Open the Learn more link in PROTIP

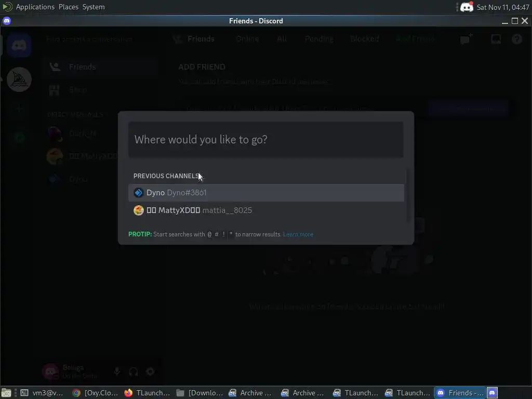(298, 234)
